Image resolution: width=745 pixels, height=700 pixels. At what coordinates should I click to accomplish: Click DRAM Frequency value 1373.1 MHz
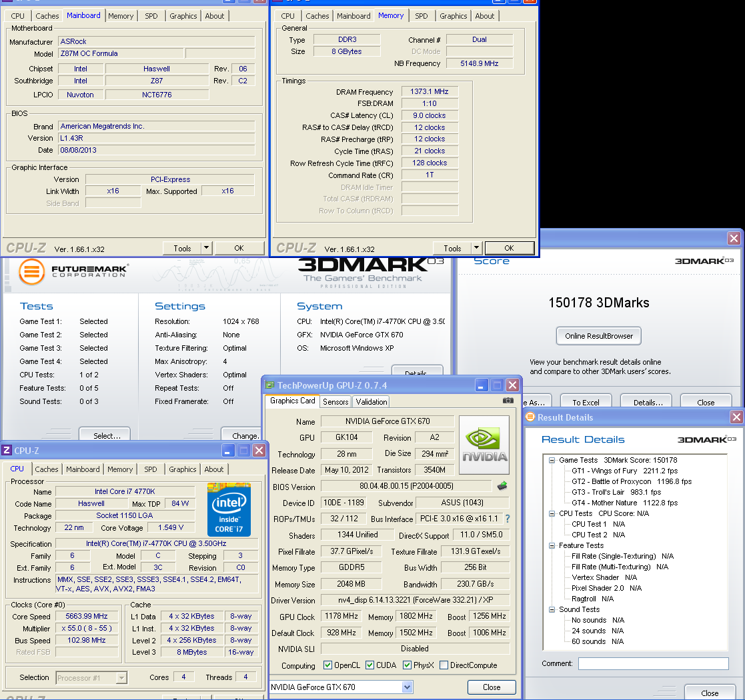tap(430, 91)
